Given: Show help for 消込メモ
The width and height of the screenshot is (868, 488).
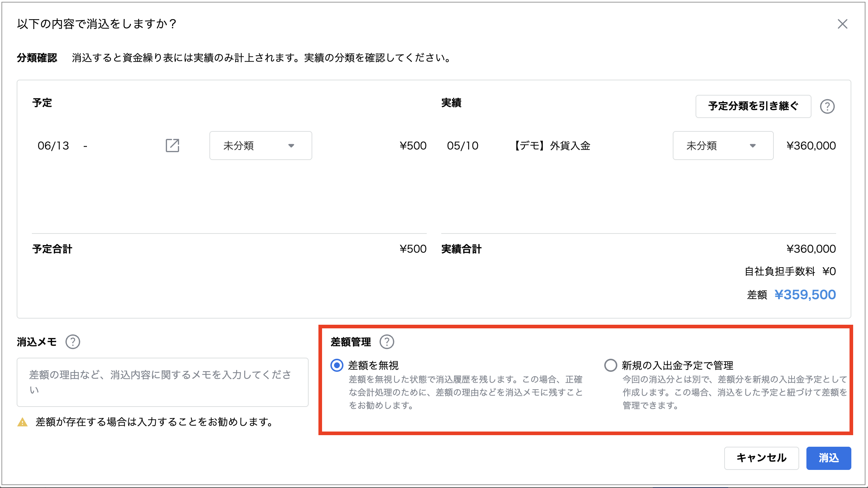Looking at the screenshot, I should 73,342.
